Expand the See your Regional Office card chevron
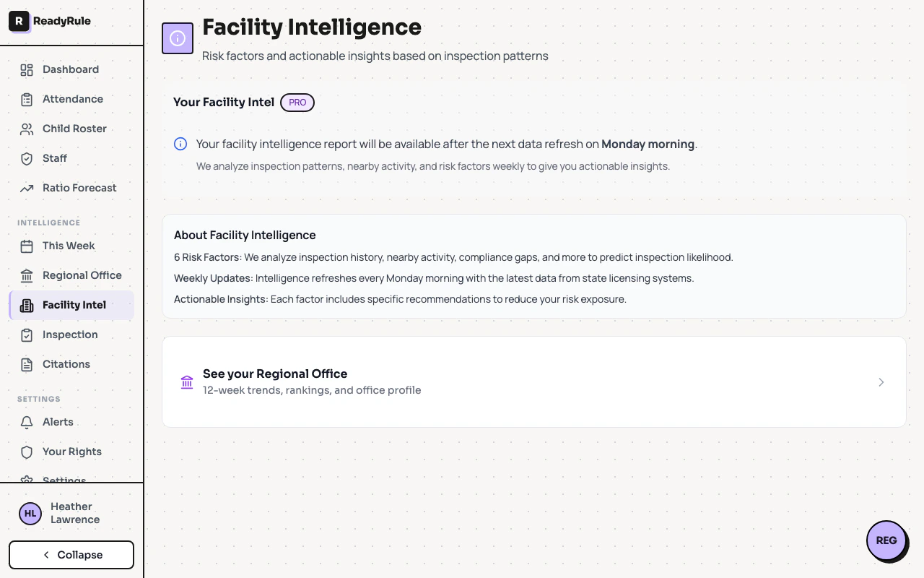 pyautogui.click(x=881, y=382)
